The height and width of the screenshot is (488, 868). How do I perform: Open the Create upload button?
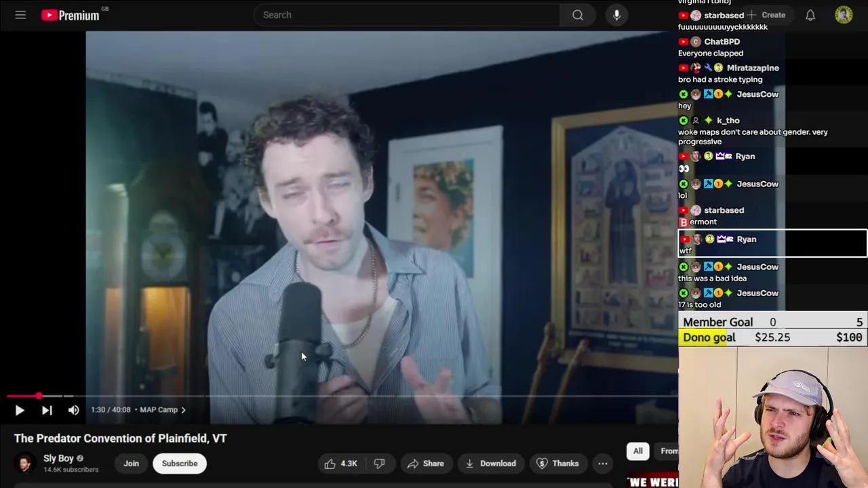pyautogui.click(x=766, y=15)
